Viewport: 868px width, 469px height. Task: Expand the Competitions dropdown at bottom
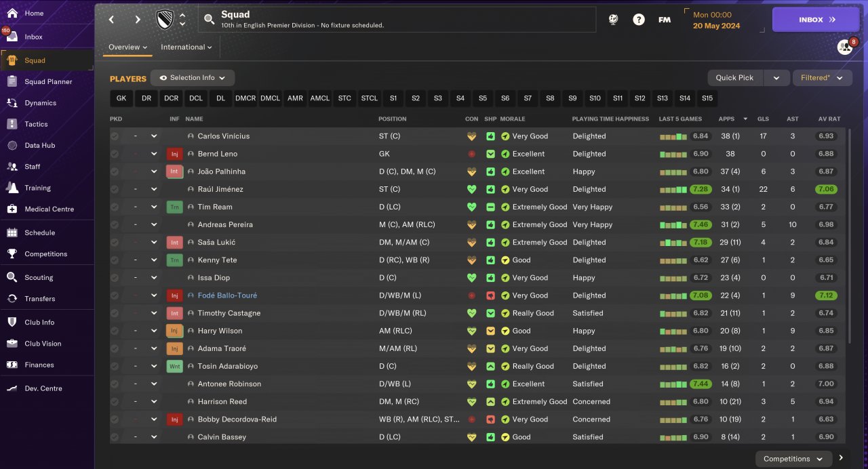pyautogui.click(x=793, y=459)
